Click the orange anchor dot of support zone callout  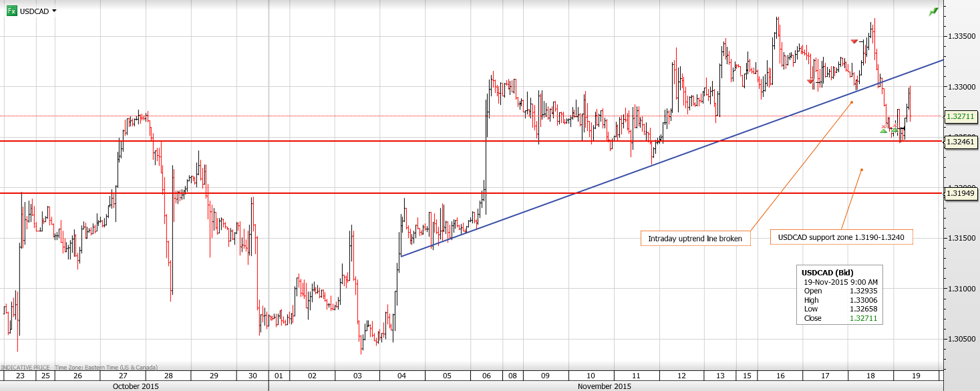click(862, 170)
